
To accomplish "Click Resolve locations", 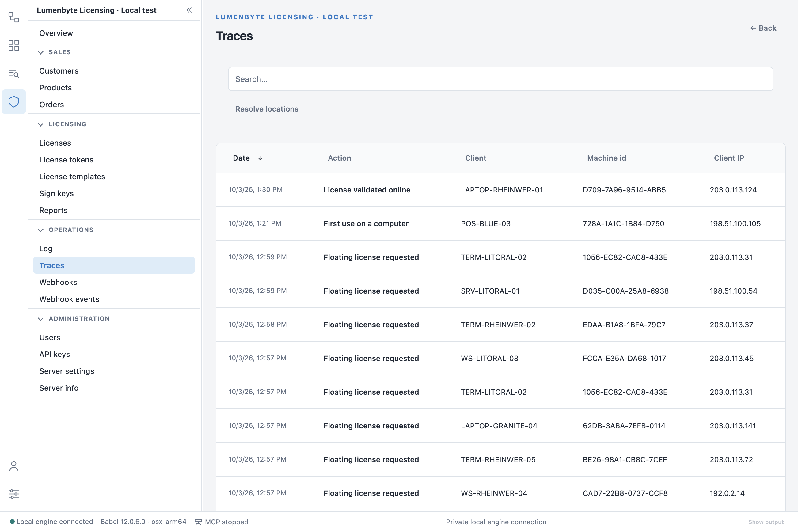I will [x=267, y=109].
